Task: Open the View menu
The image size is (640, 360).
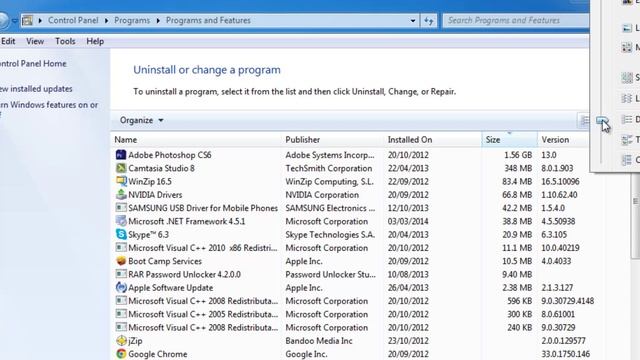Action: (x=35, y=41)
